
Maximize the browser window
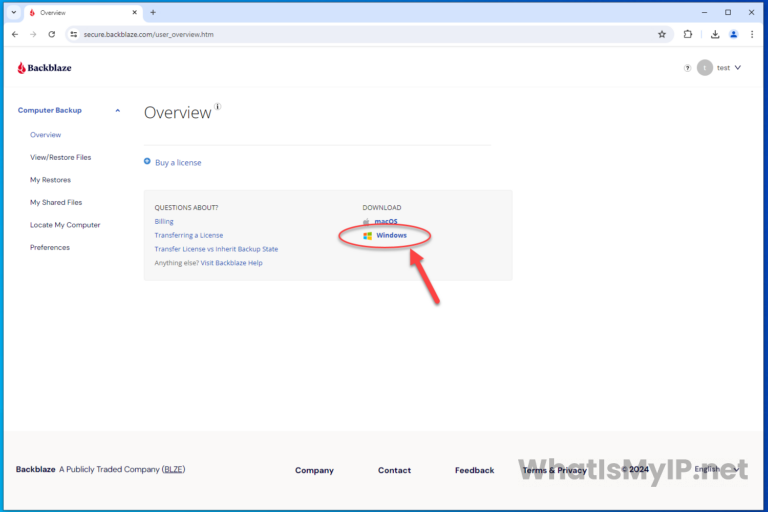pyautogui.click(x=728, y=12)
